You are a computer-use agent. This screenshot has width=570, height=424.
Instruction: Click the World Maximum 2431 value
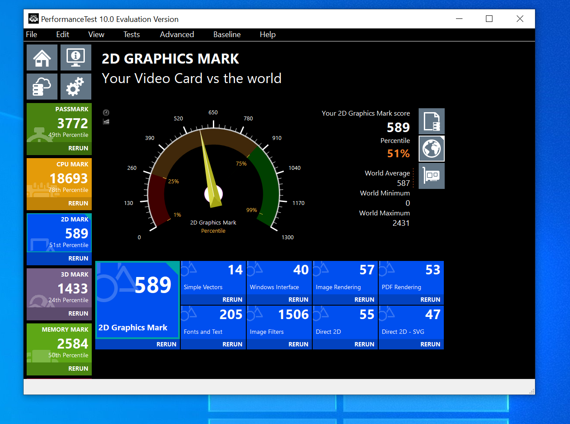(401, 223)
